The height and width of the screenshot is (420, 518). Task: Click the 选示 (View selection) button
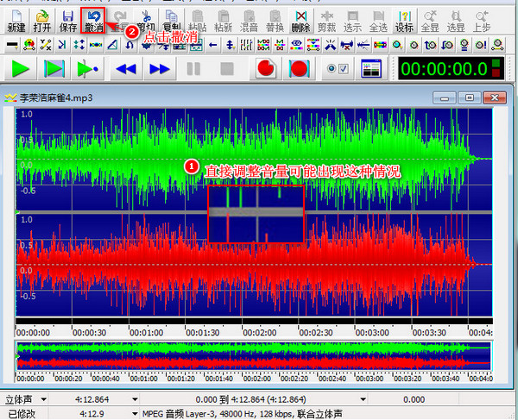352,21
